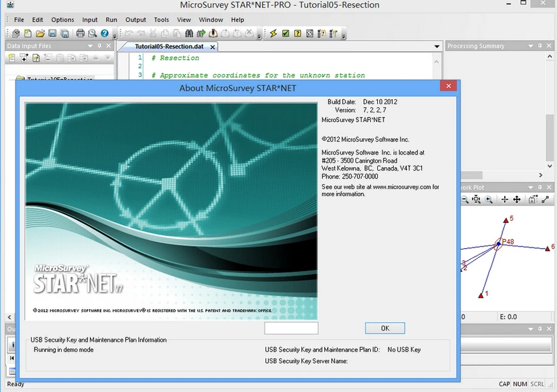Open the View menu
Screen dimensions: 557x392
pos(184,20)
